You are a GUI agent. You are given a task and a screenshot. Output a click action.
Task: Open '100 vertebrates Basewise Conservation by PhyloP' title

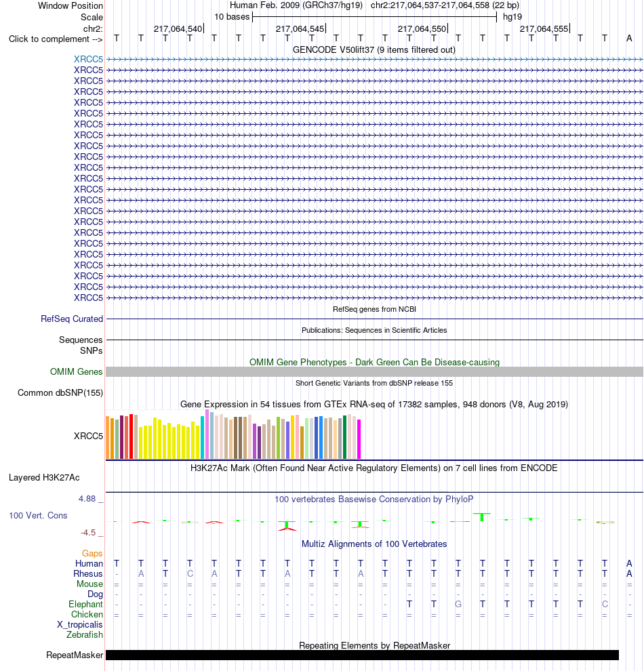click(374, 499)
